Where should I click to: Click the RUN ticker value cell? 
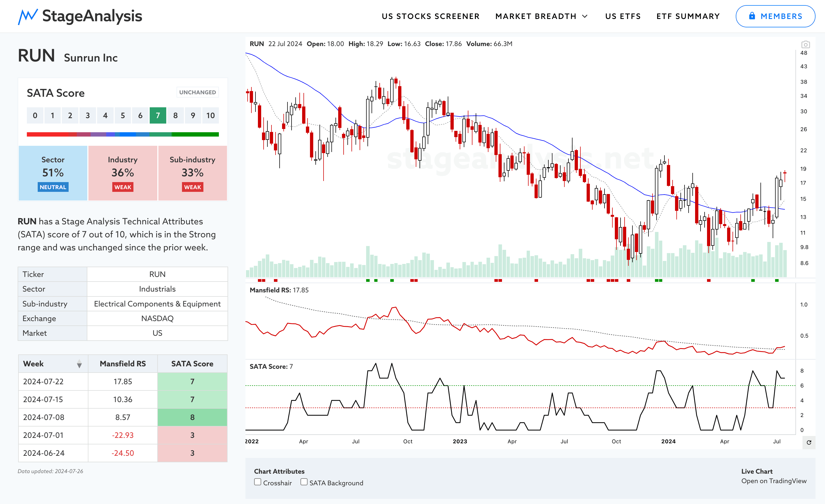[157, 274]
